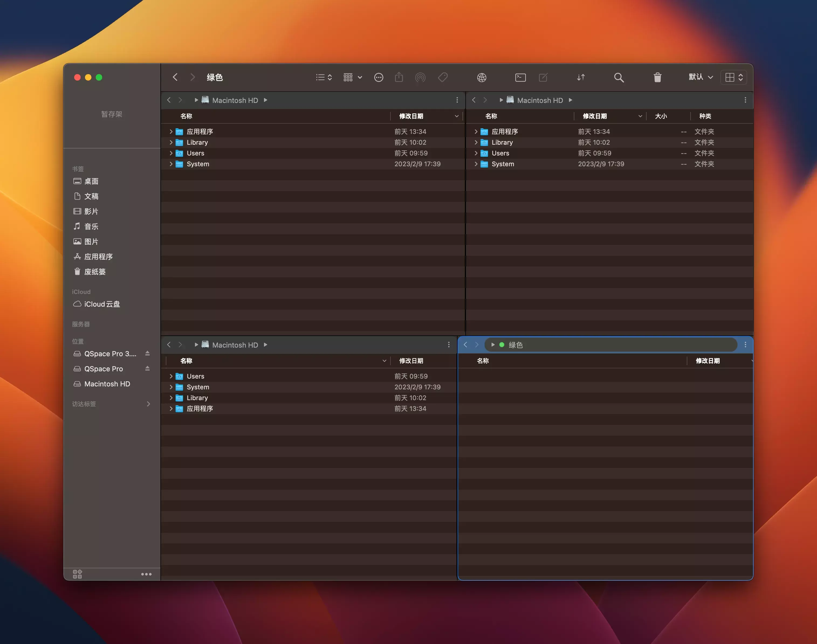Screen dimensions: 817x644
Task: Click the AirDrop icon in toolbar
Action: tap(420, 77)
